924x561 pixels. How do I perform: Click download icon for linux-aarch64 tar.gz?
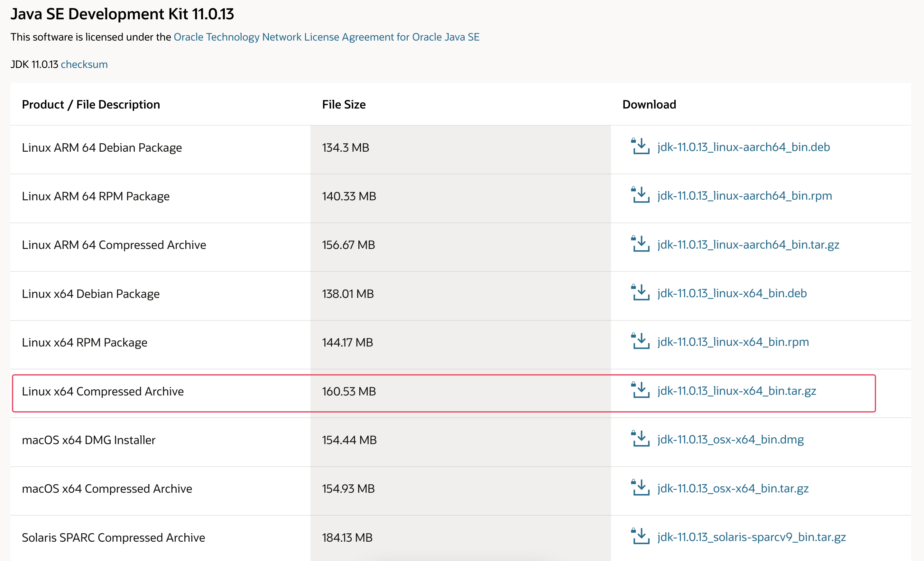pos(640,244)
